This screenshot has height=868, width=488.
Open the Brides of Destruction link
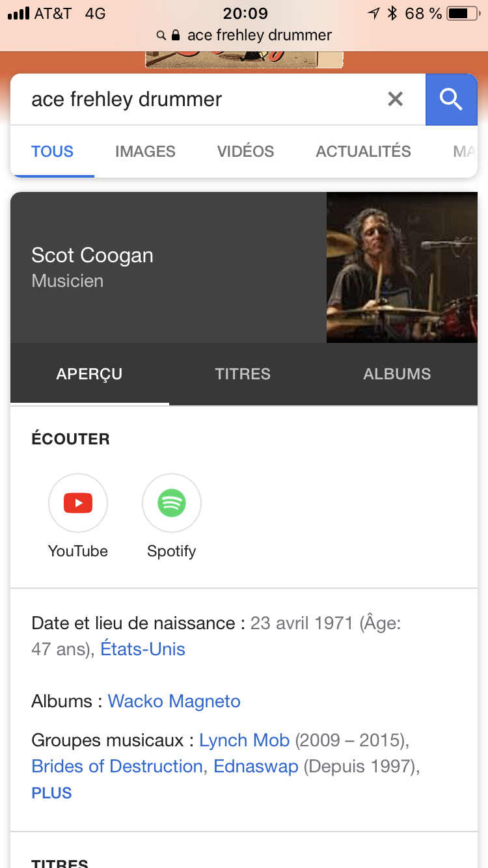(x=117, y=766)
